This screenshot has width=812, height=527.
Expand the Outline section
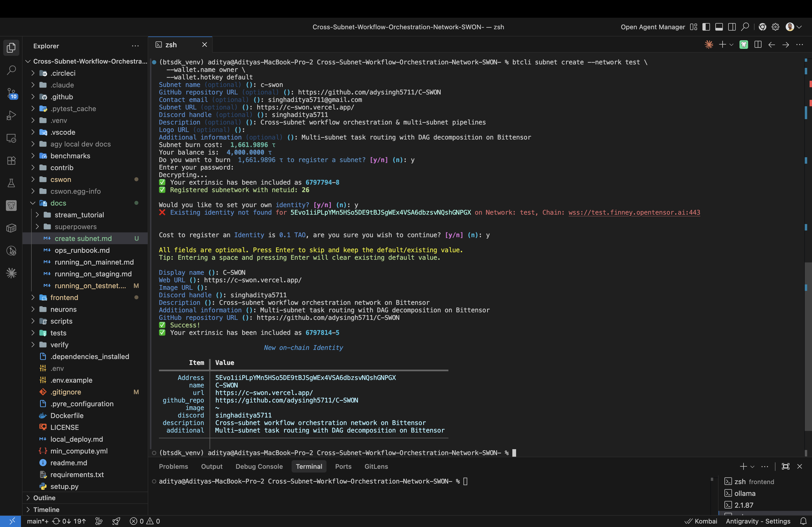tap(44, 498)
